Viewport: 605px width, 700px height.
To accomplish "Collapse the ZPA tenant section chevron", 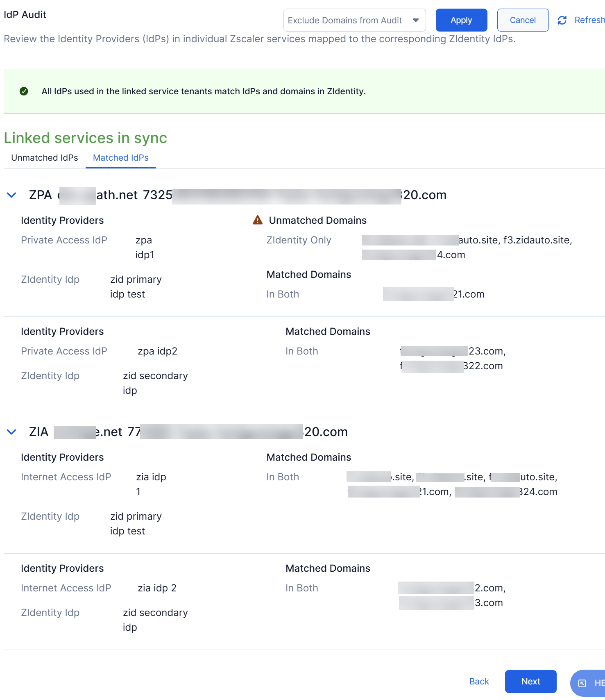I will point(11,195).
